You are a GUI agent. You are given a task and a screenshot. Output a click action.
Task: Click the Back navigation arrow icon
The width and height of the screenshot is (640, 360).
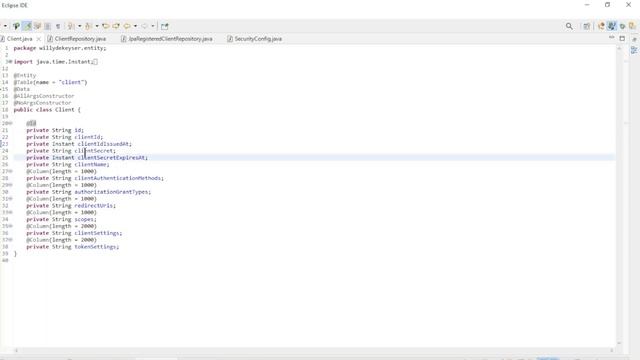127,26
